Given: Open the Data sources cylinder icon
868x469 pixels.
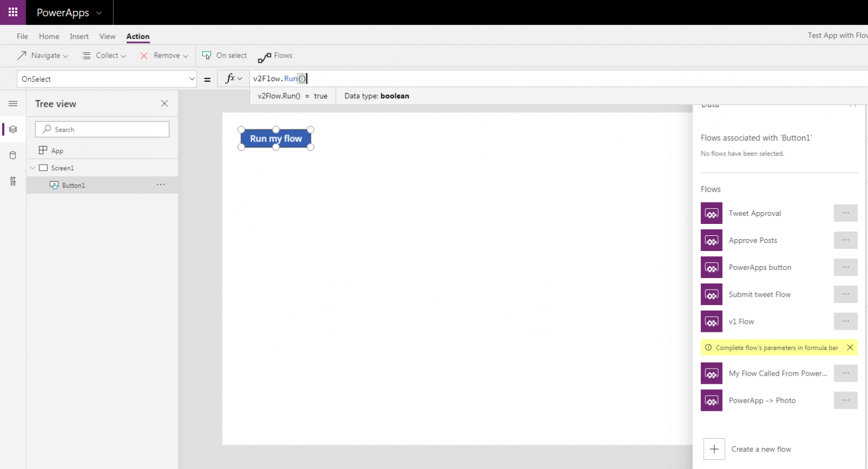Looking at the screenshot, I should point(13,156).
